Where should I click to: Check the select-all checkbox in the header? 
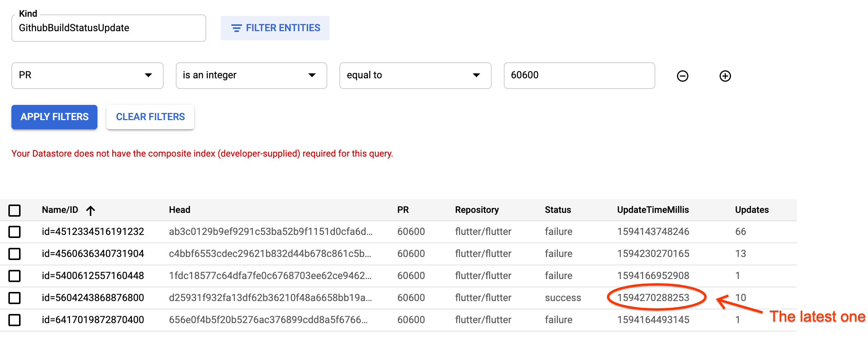[x=14, y=210]
